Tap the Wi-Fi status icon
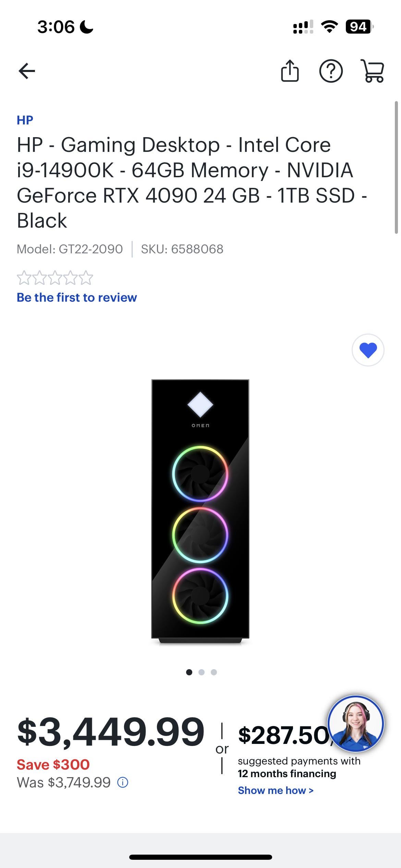Screen dimensions: 401x868 (x=329, y=27)
